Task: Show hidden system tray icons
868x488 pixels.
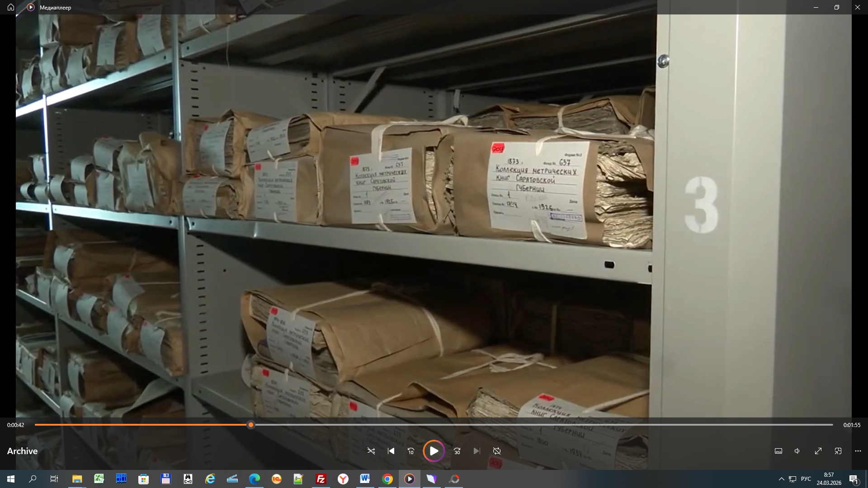Action: pyautogui.click(x=781, y=479)
